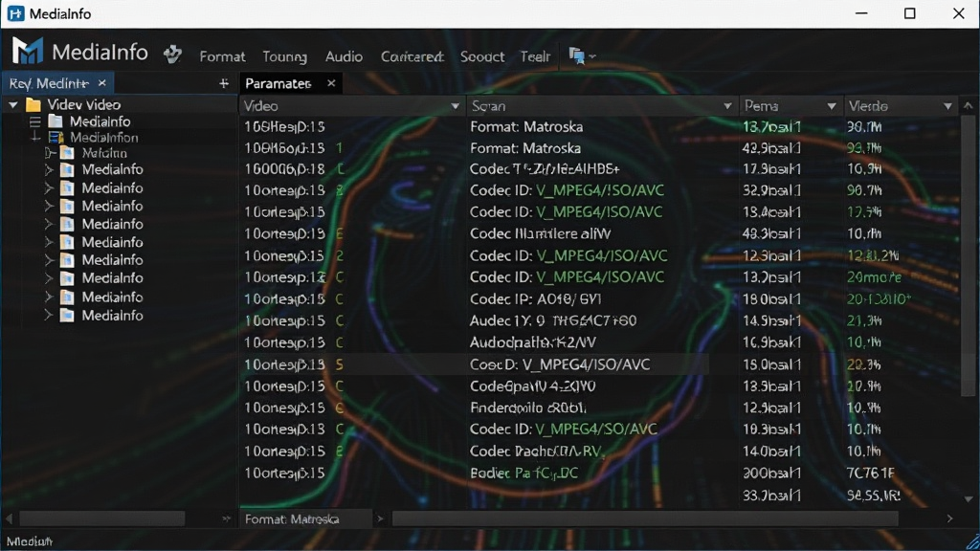The width and height of the screenshot is (980, 551).
Task: Click right arrow of table horizontal scrollbar
Action: (949, 518)
